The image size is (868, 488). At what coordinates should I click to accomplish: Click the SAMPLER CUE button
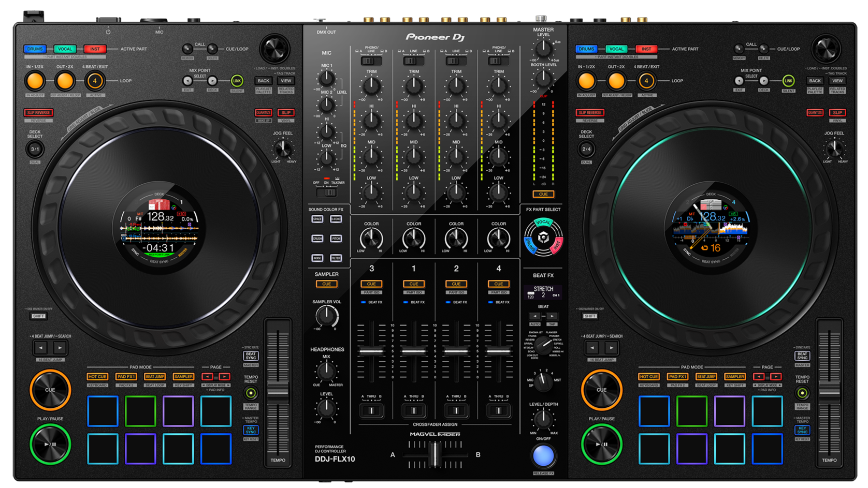click(x=327, y=284)
